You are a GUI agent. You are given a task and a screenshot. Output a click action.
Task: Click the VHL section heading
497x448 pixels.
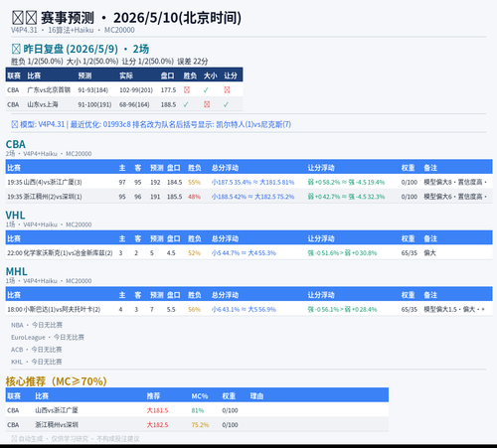click(15, 216)
